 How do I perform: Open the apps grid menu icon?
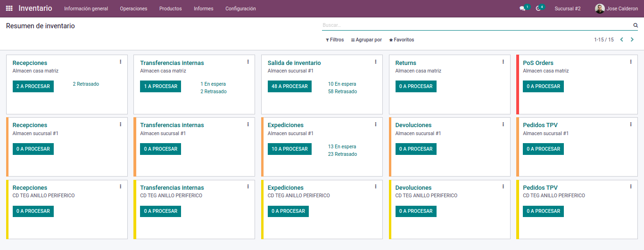[9, 8]
